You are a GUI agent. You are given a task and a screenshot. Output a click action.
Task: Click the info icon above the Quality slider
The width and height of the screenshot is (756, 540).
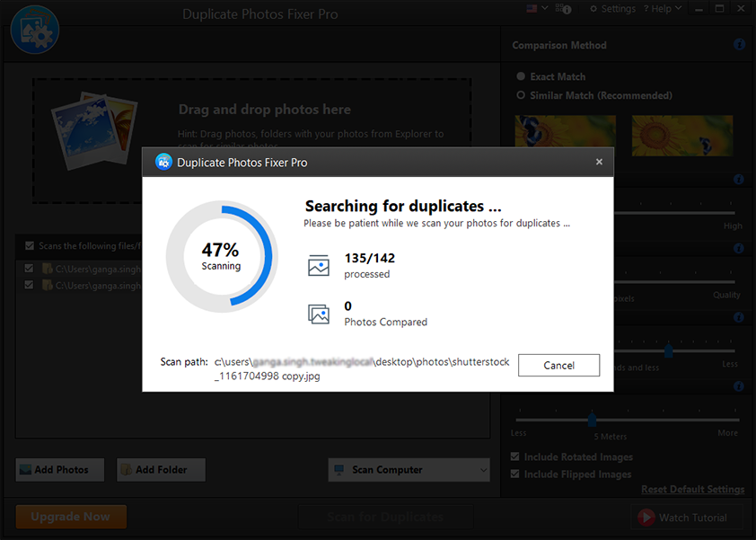[x=739, y=249]
